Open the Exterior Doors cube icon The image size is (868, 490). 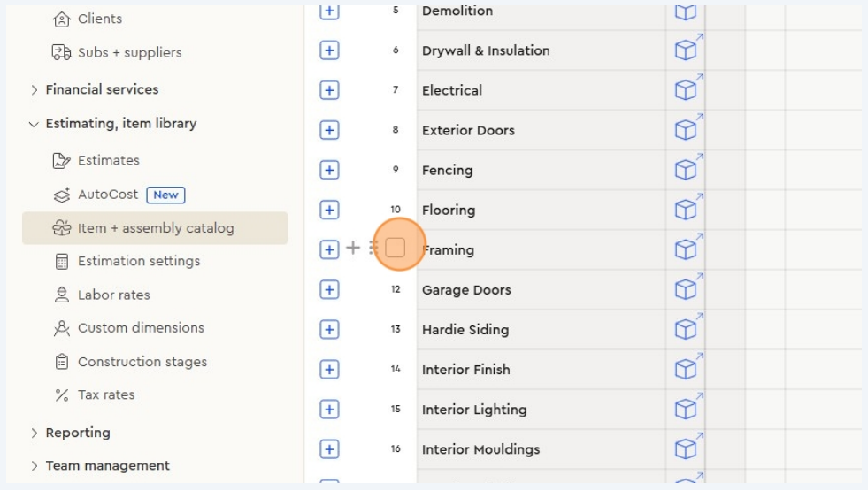(686, 130)
